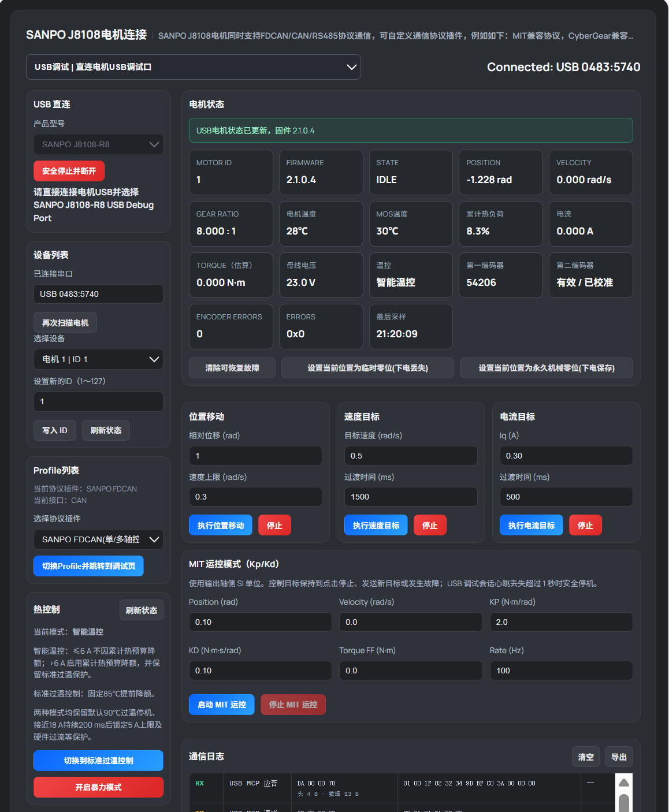The image size is (669, 812).
Task: Click the red 开启暴力模式 button
Action: (x=98, y=787)
